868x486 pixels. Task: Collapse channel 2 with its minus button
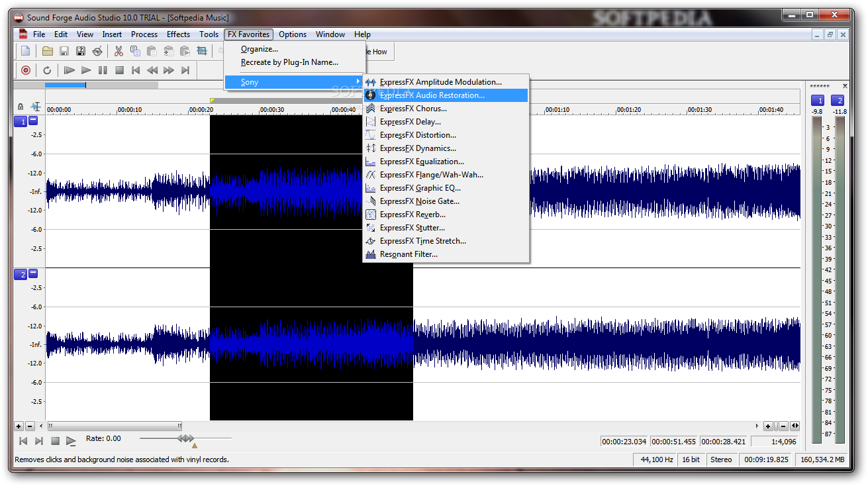[33, 273]
